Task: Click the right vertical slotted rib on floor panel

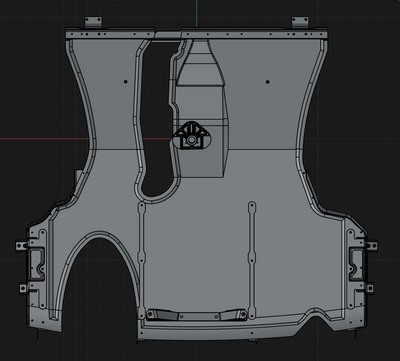Action: click(252, 260)
